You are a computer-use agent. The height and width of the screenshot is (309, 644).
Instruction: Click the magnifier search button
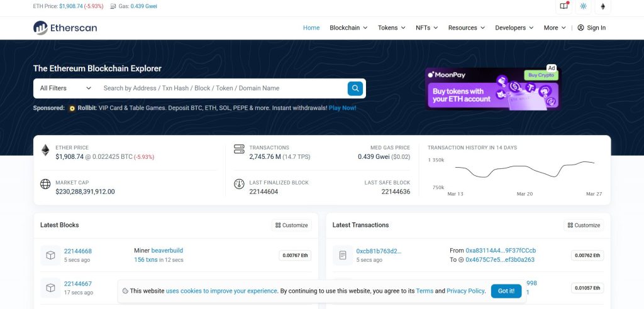coord(355,88)
